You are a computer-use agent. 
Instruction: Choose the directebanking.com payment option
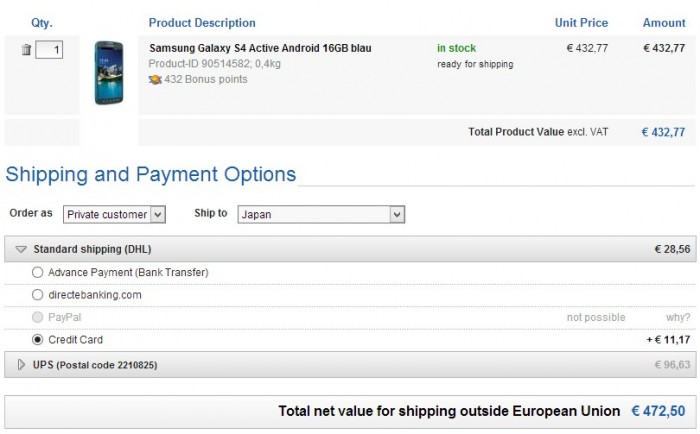[x=38, y=295]
